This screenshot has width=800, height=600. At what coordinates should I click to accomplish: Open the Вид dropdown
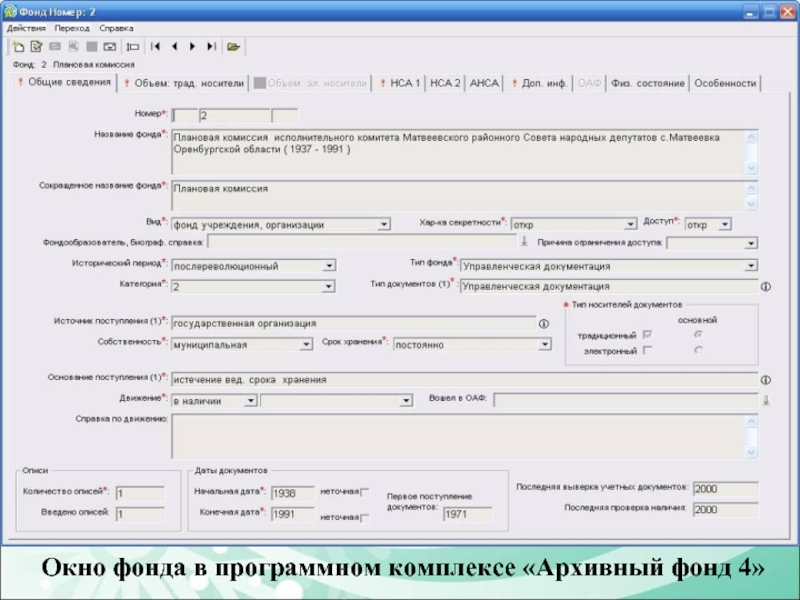click(384, 224)
